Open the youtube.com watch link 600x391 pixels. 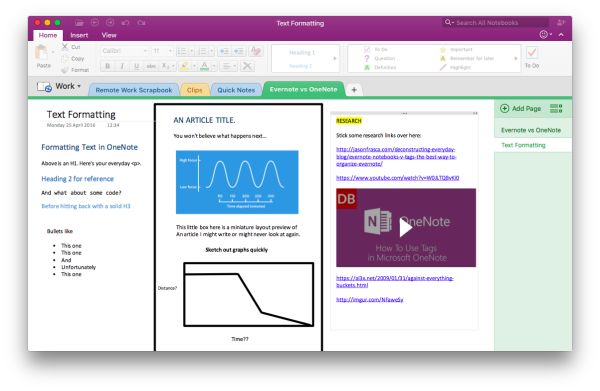(x=398, y=178)
